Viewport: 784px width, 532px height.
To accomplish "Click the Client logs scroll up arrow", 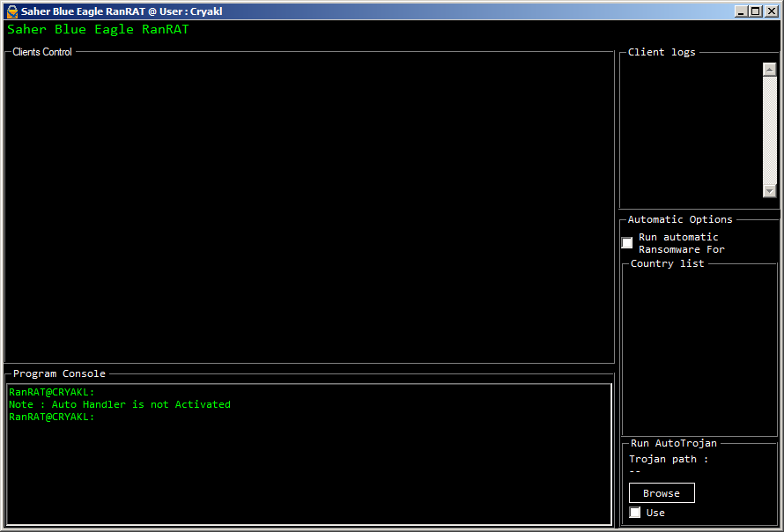I will [x=770, y=70].
